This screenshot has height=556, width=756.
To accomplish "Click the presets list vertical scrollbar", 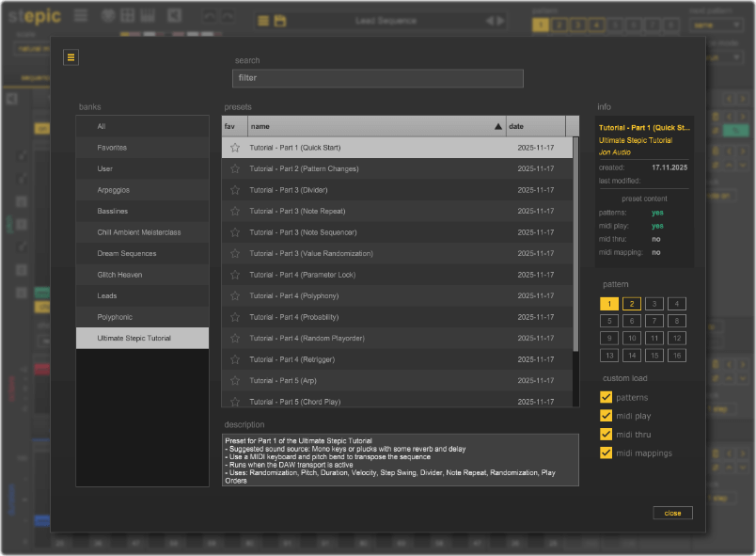I will click(575, 245).
